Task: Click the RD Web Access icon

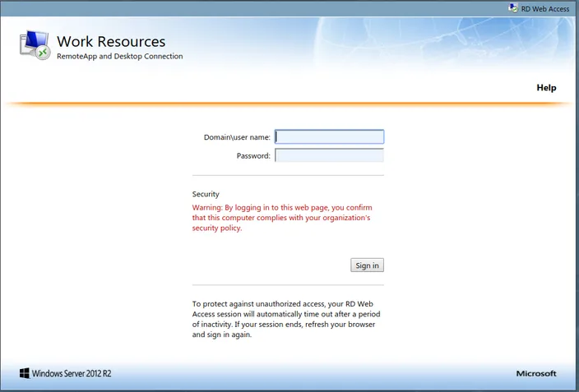Action: [x=513, y=7]
